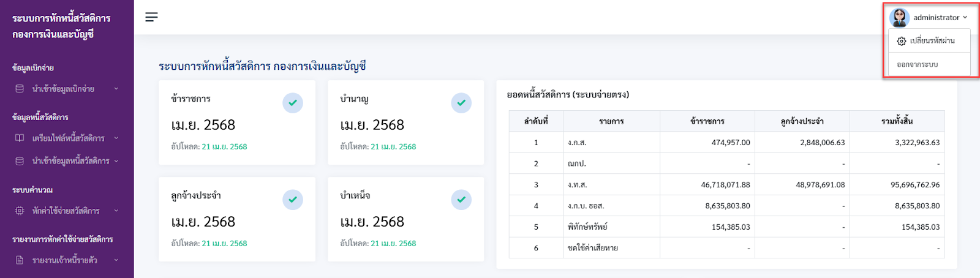Click database icon next to นำเข้าข้อมูลหนี้สวัสดิการ
980x278 pixels.
20,161
